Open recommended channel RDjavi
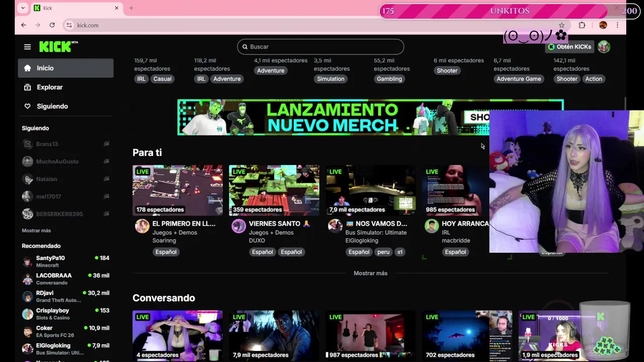Viewport: 644px width, 362px height. coord(65,297)
